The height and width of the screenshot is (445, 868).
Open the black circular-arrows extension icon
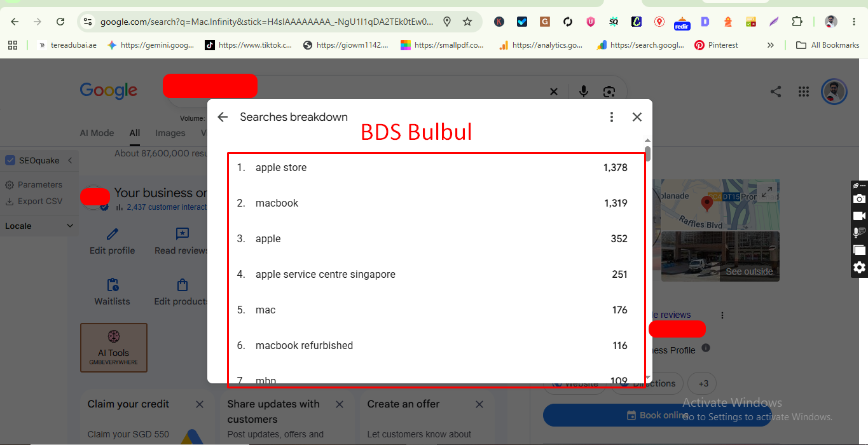click(568, 22)
